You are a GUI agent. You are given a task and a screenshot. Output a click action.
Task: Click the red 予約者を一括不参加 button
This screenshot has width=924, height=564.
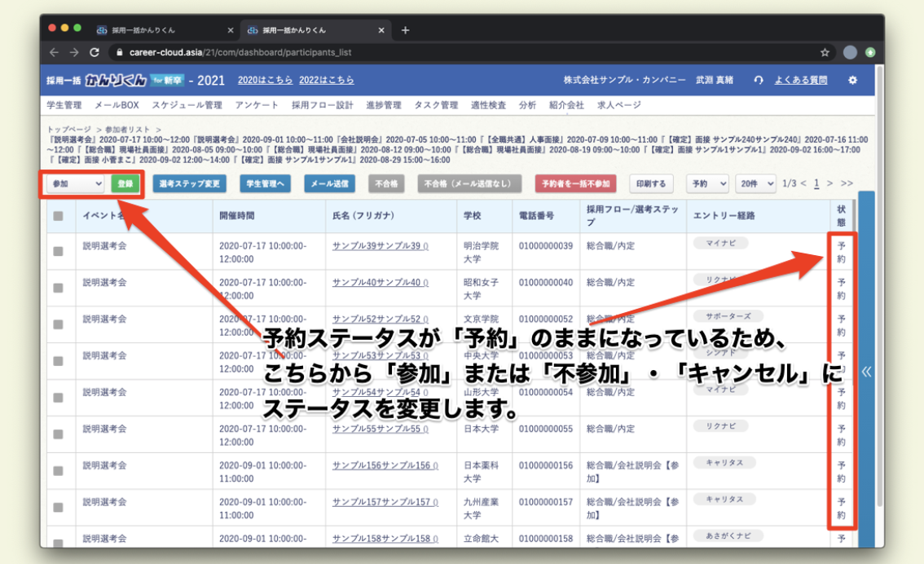577,183
